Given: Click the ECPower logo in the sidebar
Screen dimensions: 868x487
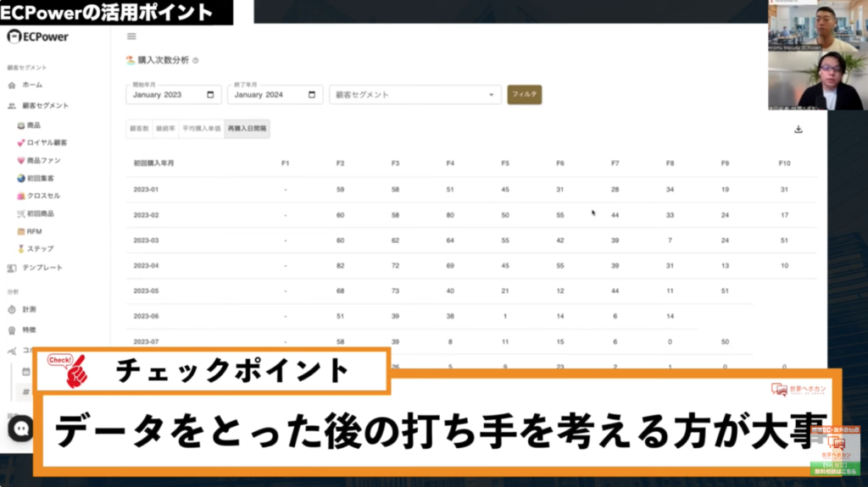Looking at the screenshot, I should (37, 36).
